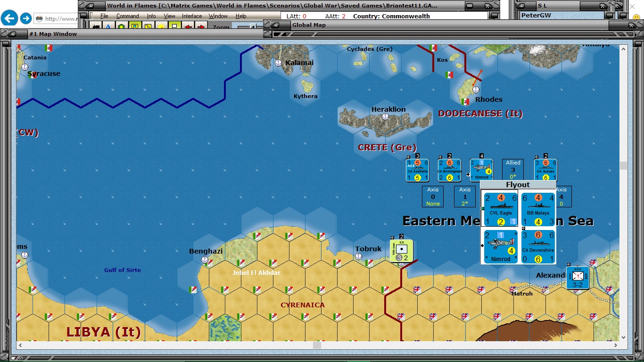Click the CRETE (Gre) map label
The image size is (644, 362).
pos(387,148)
